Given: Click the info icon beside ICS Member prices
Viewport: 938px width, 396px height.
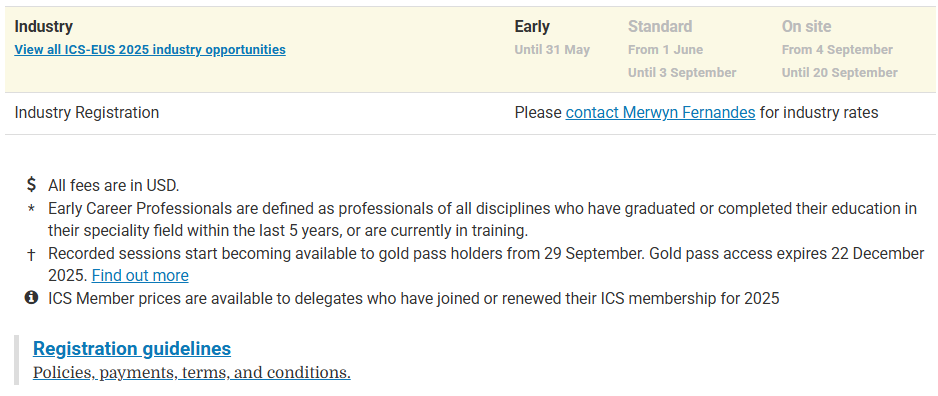Looking at the screenshot, I should coord(32,297).
